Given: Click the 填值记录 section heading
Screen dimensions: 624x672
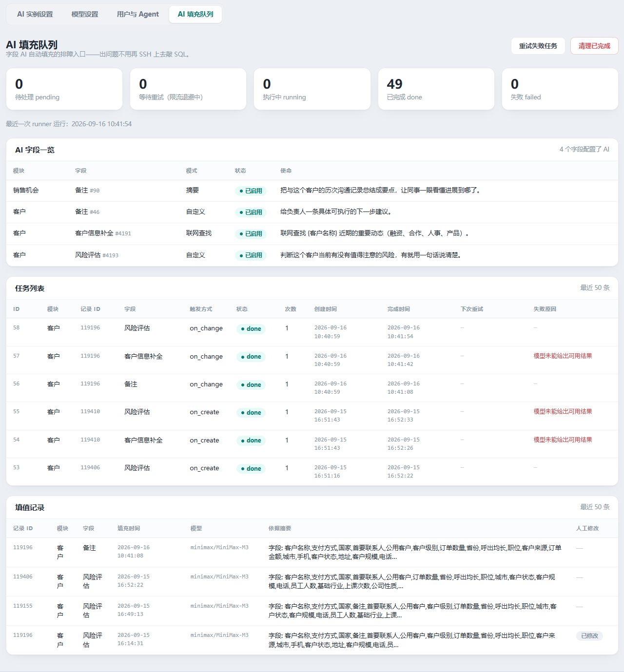Looking at the screenshot, I should 30,507.
